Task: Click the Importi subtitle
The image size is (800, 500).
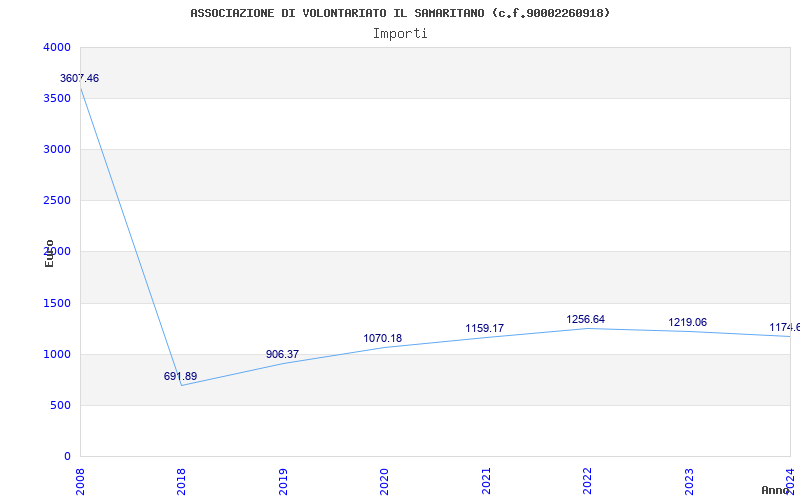Action: (x=400, y=34)
